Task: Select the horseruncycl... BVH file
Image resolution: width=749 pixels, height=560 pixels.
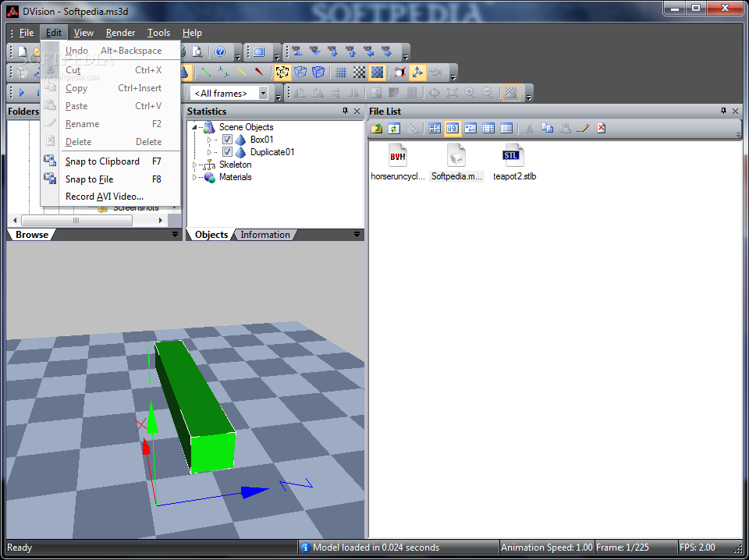Action: pyautogui.click(x=397, y=162)
